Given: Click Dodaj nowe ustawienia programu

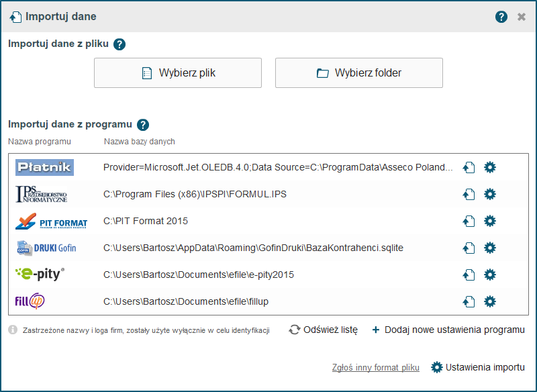Looking at the screenshot, I should pos(448,330).
